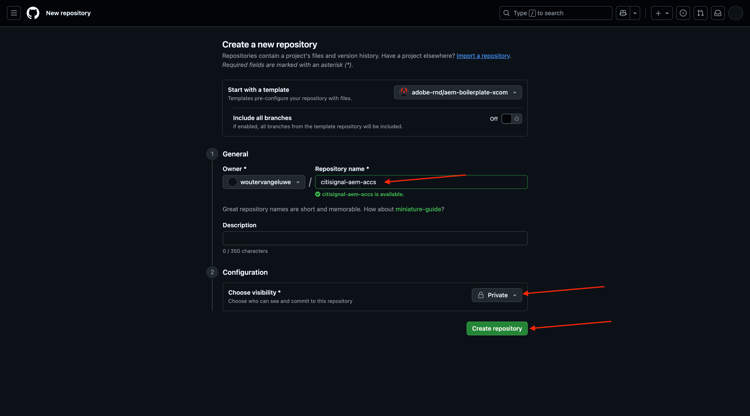This screenshot has width=750, height=416.
Task: Go to GitHub homepage via Octocat logo
Action: (33, 13)
